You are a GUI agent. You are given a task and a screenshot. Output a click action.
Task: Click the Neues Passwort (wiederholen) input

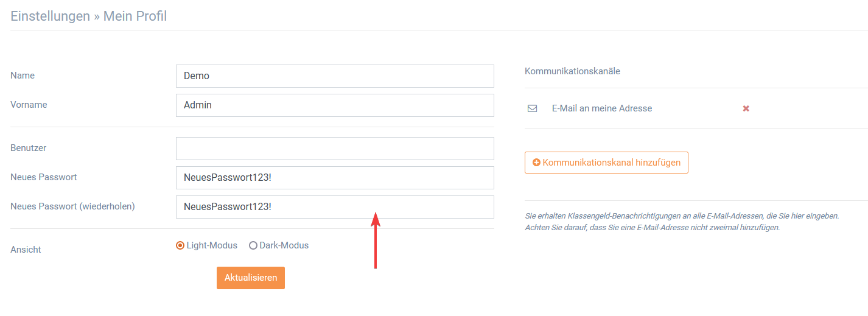point(335,207)
